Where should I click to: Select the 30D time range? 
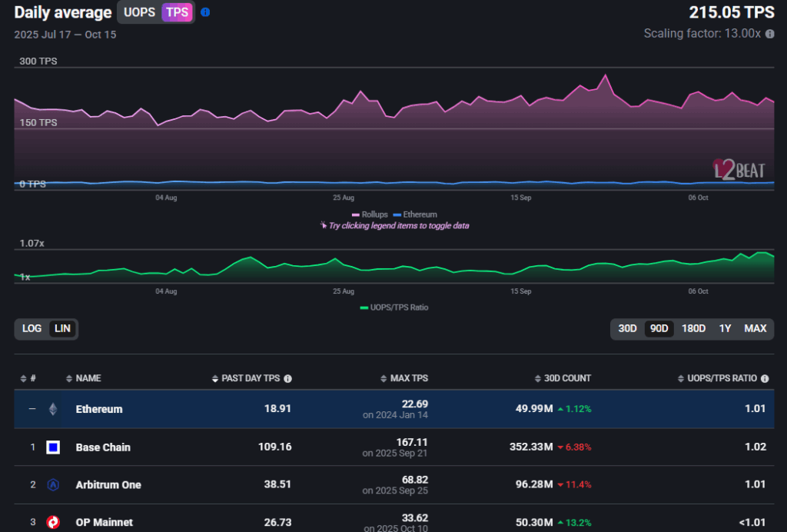point(627,328)
